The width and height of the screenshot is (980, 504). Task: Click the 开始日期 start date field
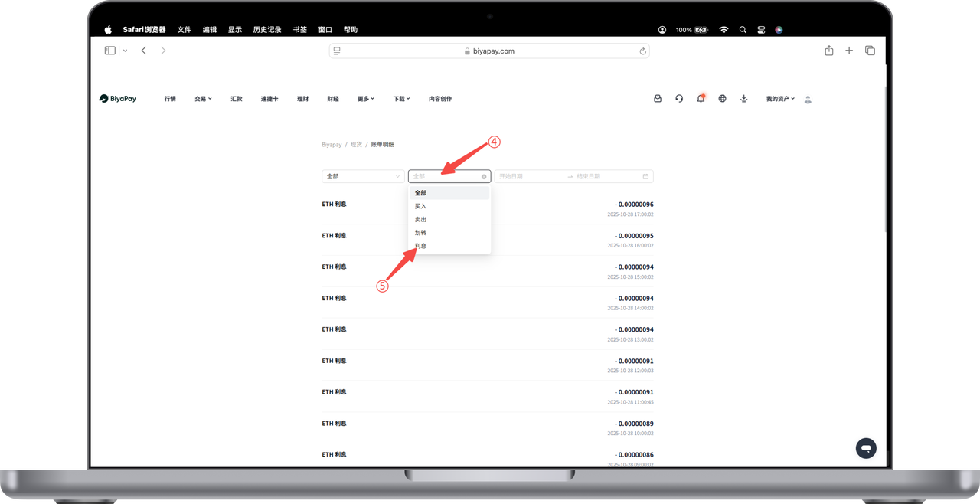coord(528,176)
